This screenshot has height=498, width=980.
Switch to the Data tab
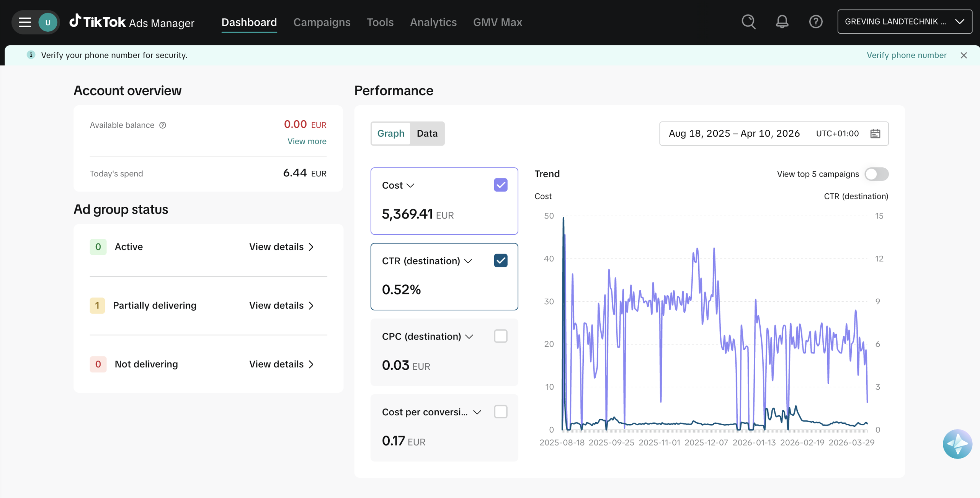[427, 134]
